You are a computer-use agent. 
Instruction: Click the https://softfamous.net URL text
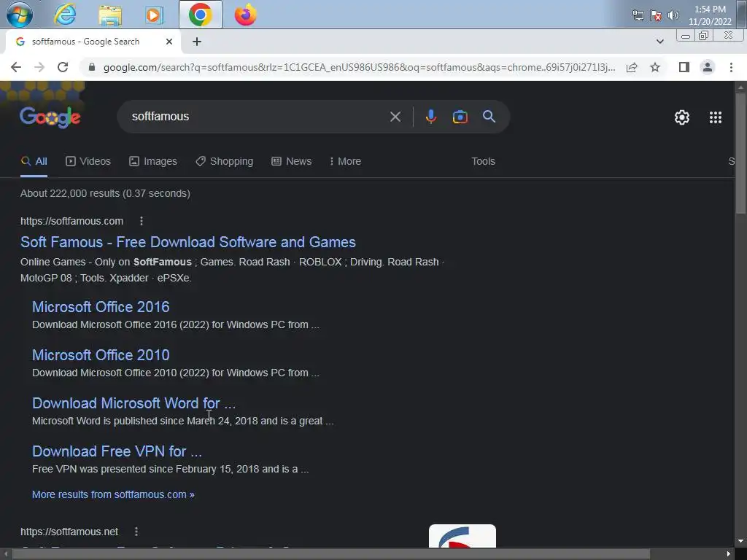69,532
